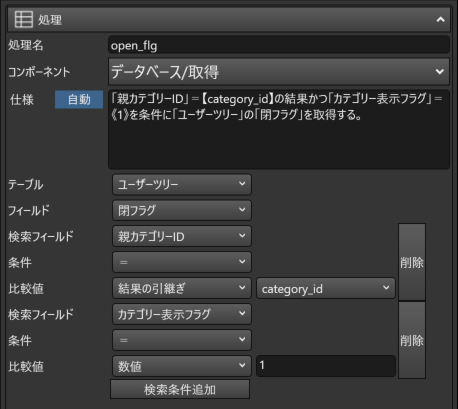458x409 pixels.
Task: Collapse the 処理 panel with the chevron
Action: click(x=440, y=20)
